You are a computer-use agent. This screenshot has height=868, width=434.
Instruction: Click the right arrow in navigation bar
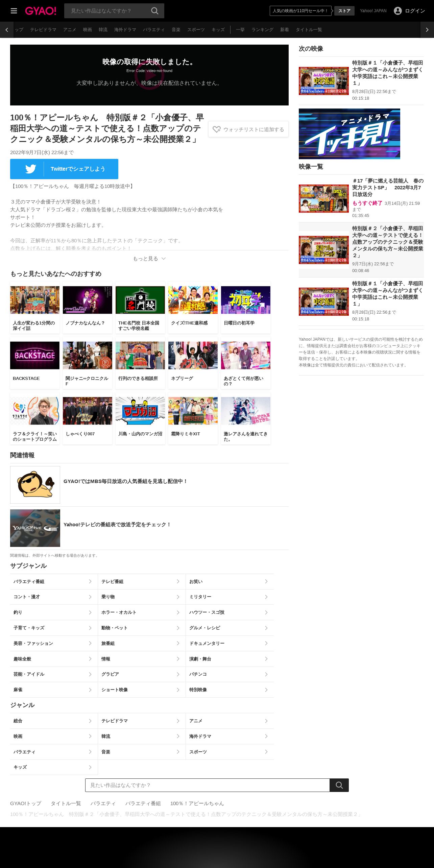pyautogui.click(x=427, y=30)
